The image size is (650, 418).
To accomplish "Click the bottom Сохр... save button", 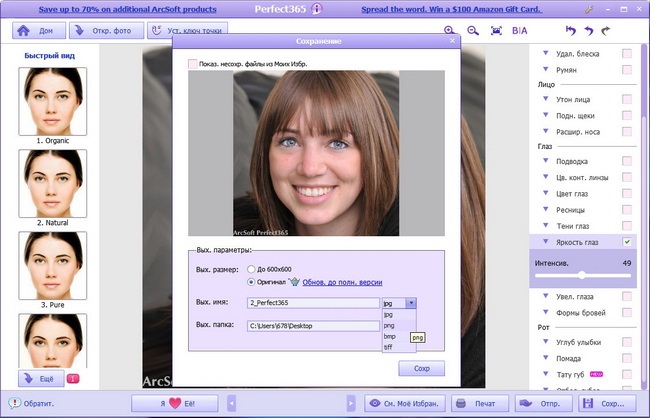I will (x=607, y=403).
